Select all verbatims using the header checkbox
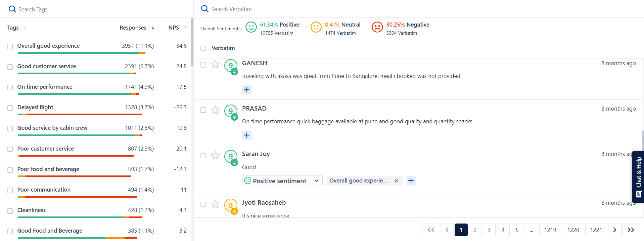644x241 pixels. pos(203,48)
